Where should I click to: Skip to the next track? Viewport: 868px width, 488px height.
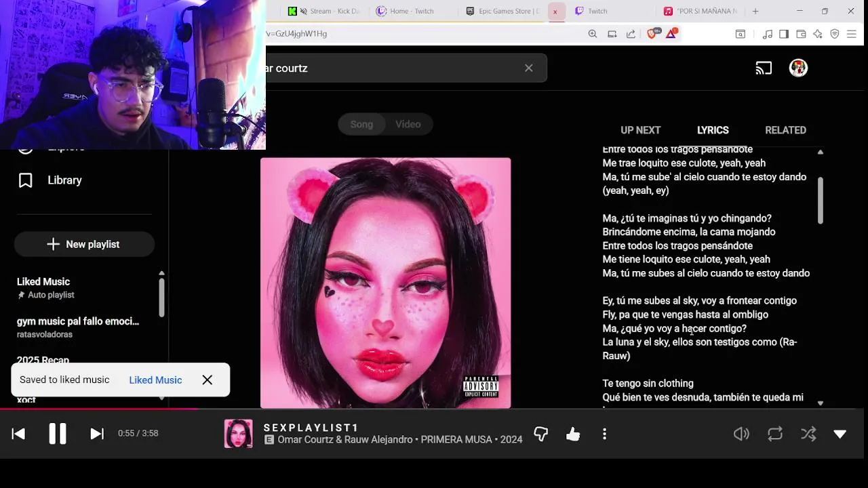97,434
